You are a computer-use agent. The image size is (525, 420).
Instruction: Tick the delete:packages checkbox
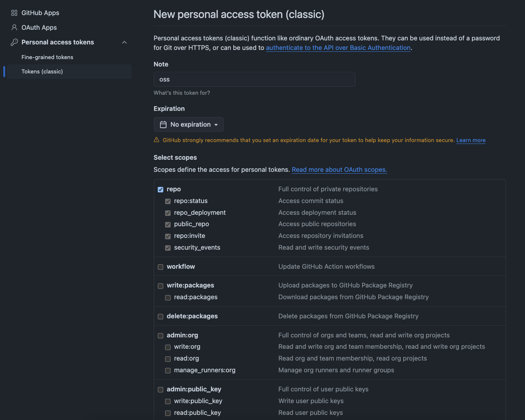click(x=161, y=316)
